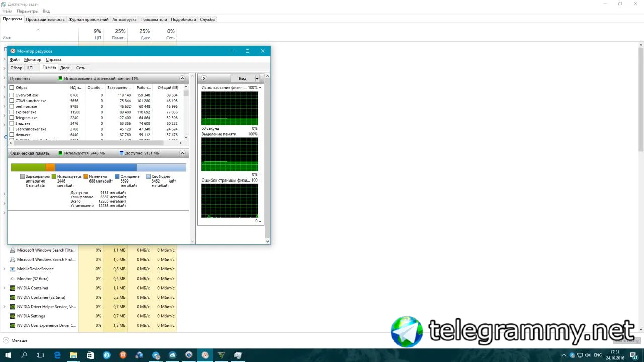Open the Справка menu
The width and height of the screenshot is (644, 362).
[53, 60]
